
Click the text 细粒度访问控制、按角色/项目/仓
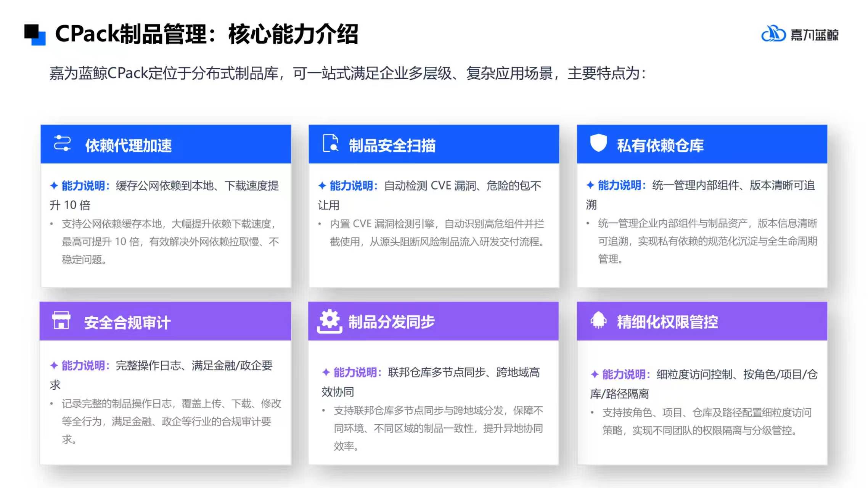click(737, 374)
